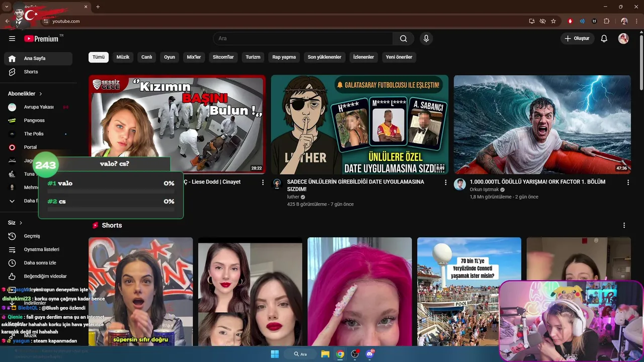Open the Chrome three-dot menu
Image resolution: width=644 pixels, height=362 pixels.
pyautogui.click(x=637, y=21)
